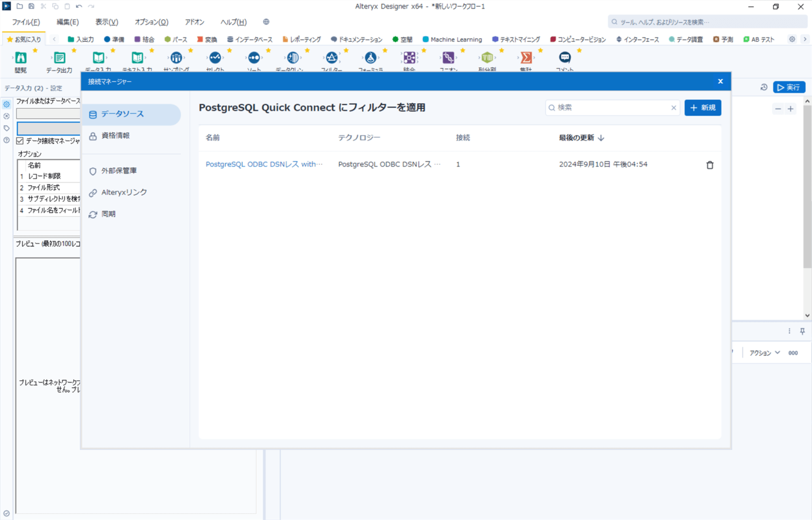Open the run history clock icon
This screenshot has width=812, height=520.
click(x=764, y=87)
